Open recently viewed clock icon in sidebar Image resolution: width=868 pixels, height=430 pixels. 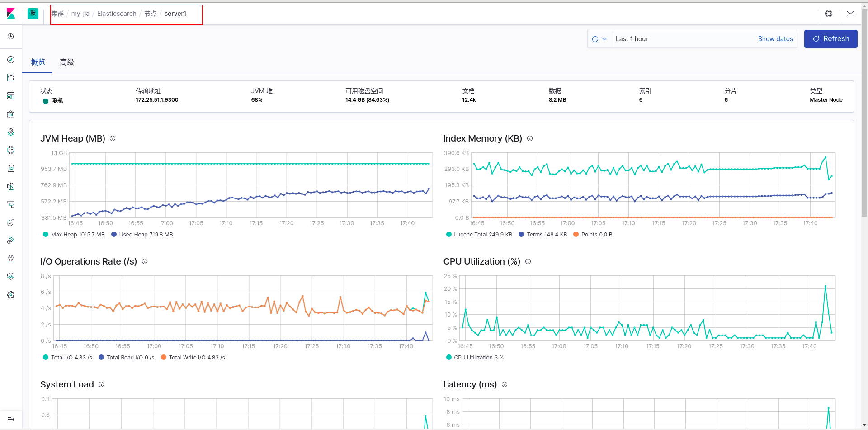click(11, 37)
